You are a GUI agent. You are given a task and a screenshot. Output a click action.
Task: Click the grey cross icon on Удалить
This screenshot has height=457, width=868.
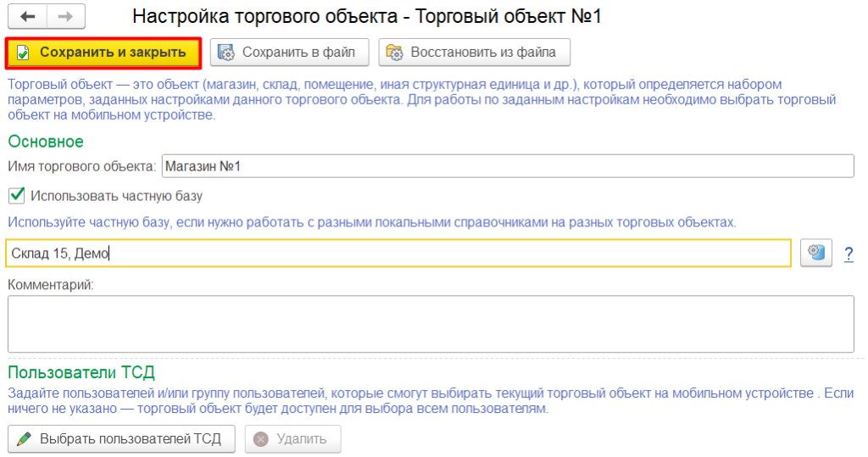pyautogui.click(x=261, y=439)
